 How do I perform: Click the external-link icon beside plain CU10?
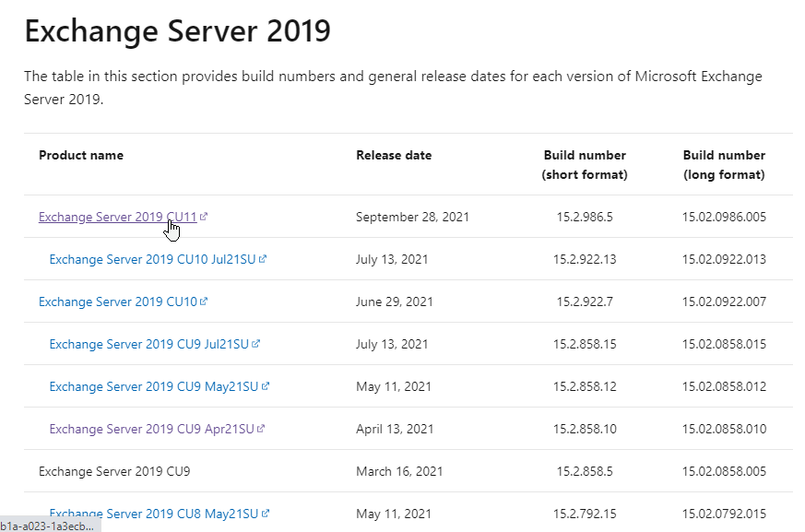pyautogui.click(x=204, y=301)
